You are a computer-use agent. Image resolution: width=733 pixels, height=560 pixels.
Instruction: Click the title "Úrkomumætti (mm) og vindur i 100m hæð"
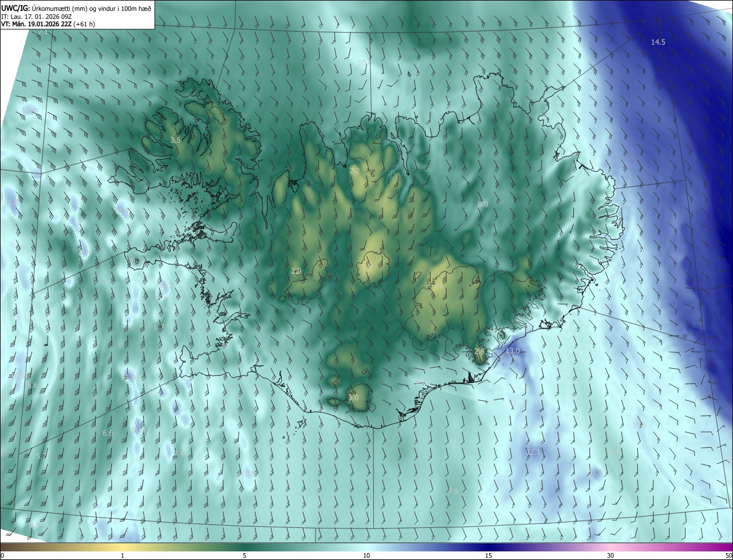(x=91, y=7)
